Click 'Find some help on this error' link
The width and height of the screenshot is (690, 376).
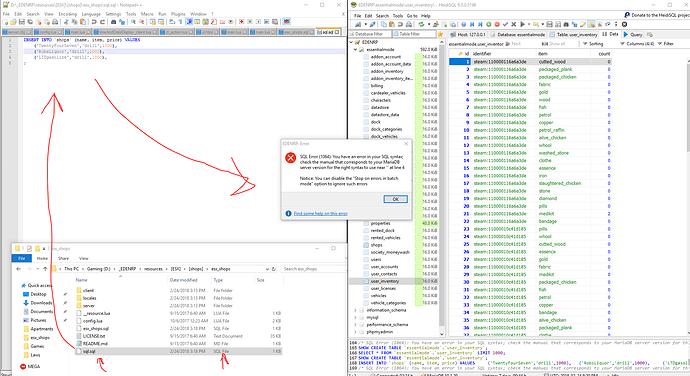320,214
